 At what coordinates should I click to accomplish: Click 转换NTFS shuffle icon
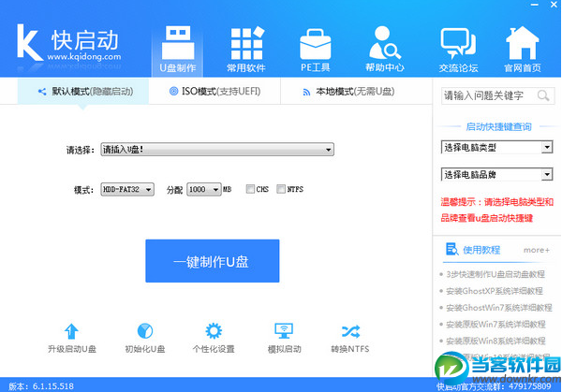[x=350, y=331]
